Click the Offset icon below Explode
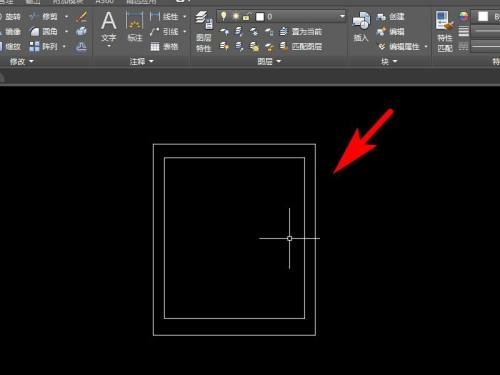The width and height of the screenshot is (500, 375). (81, 47)
